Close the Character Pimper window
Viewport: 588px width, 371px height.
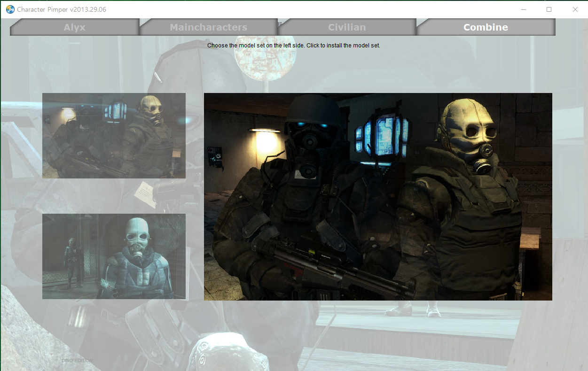tap(575, 9)
